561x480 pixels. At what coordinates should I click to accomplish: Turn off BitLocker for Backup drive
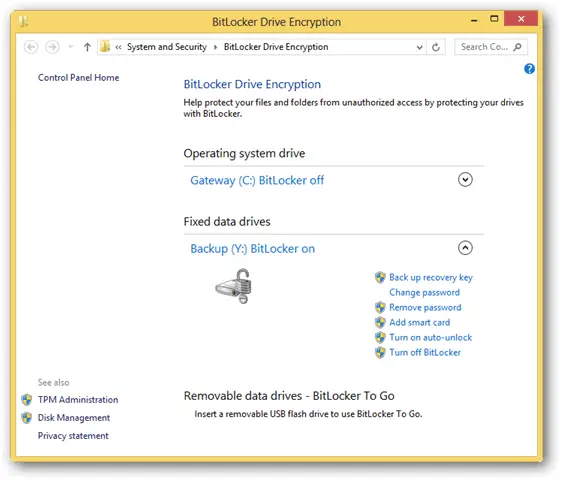point(425,352)
